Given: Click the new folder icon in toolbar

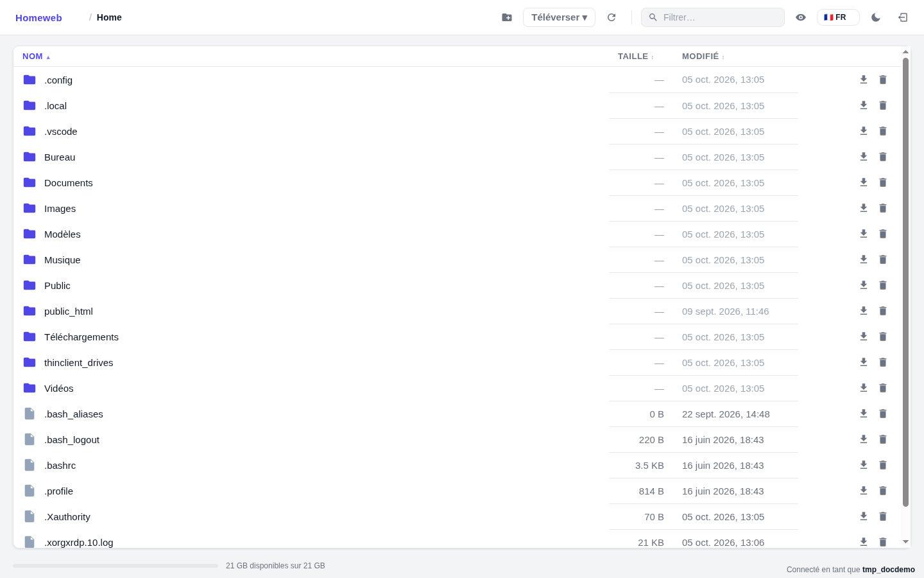Looking at the screenshot, I should [x=507, y=17].
